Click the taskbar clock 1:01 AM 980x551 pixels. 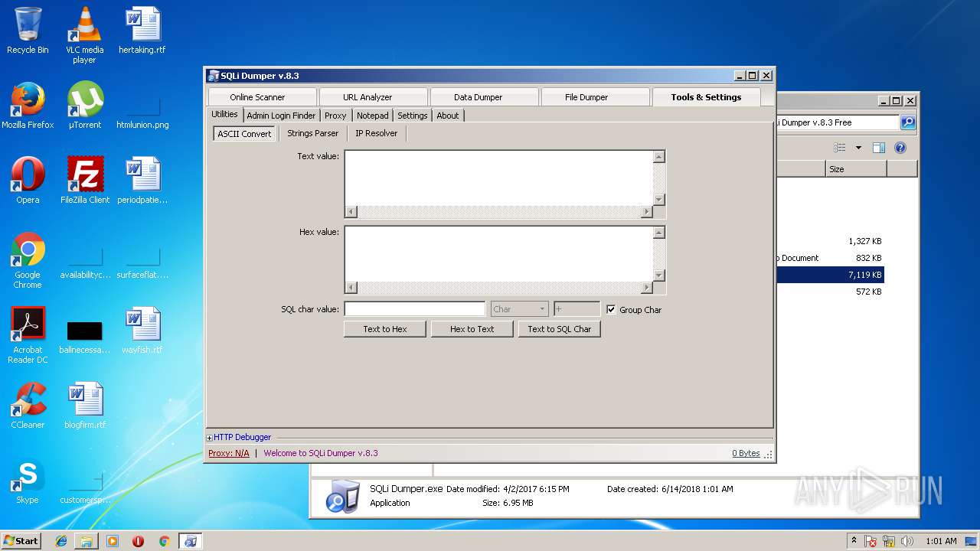tap(941, 541)
